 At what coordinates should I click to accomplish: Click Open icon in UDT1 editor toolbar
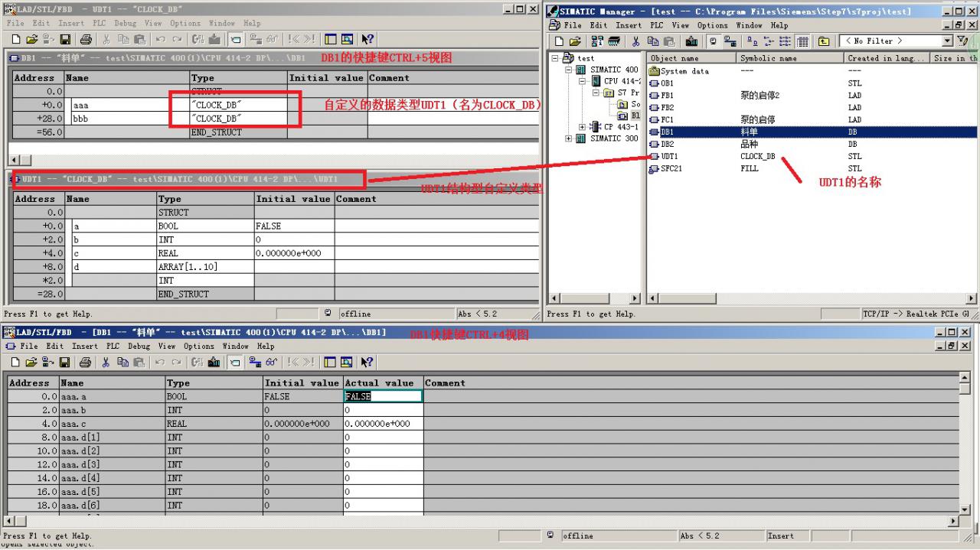coord(31,39)
